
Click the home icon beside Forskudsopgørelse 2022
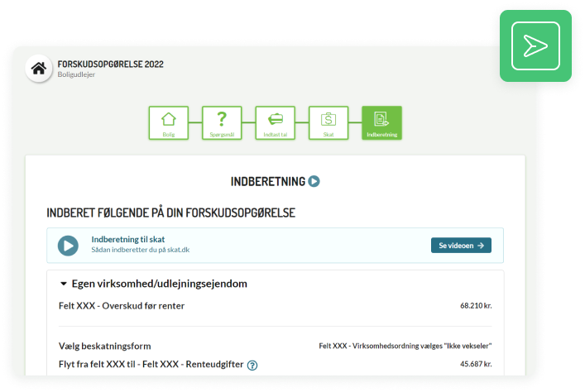point(39,69)
